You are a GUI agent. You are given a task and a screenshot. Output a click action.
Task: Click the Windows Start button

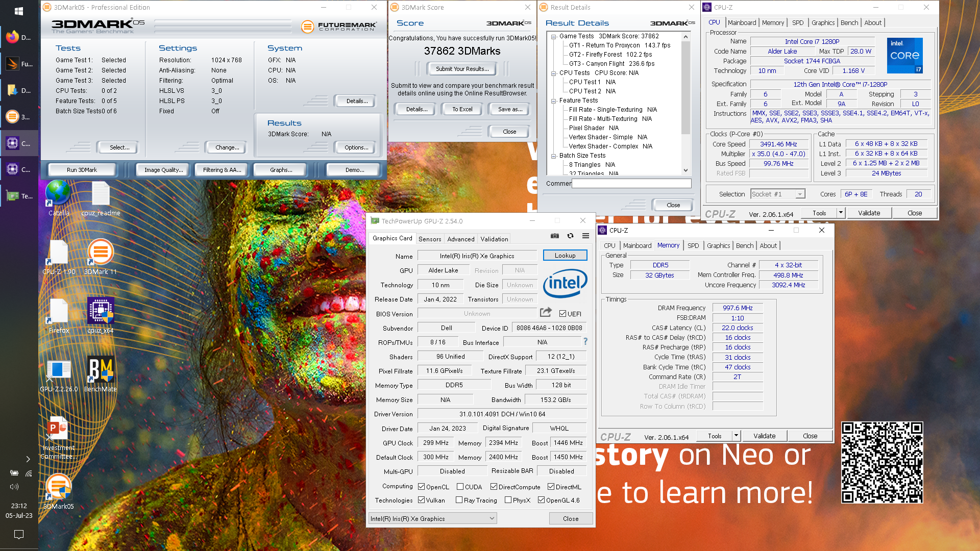click(19, 11)
